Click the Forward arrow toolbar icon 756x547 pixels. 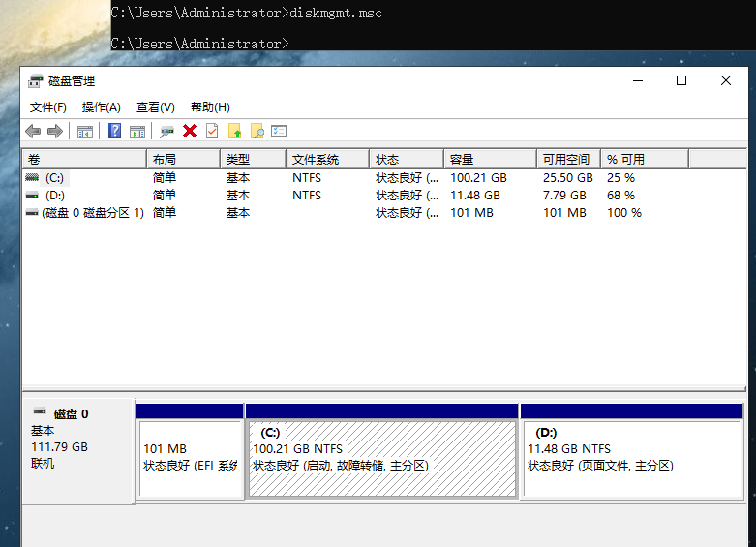(55, 132)
